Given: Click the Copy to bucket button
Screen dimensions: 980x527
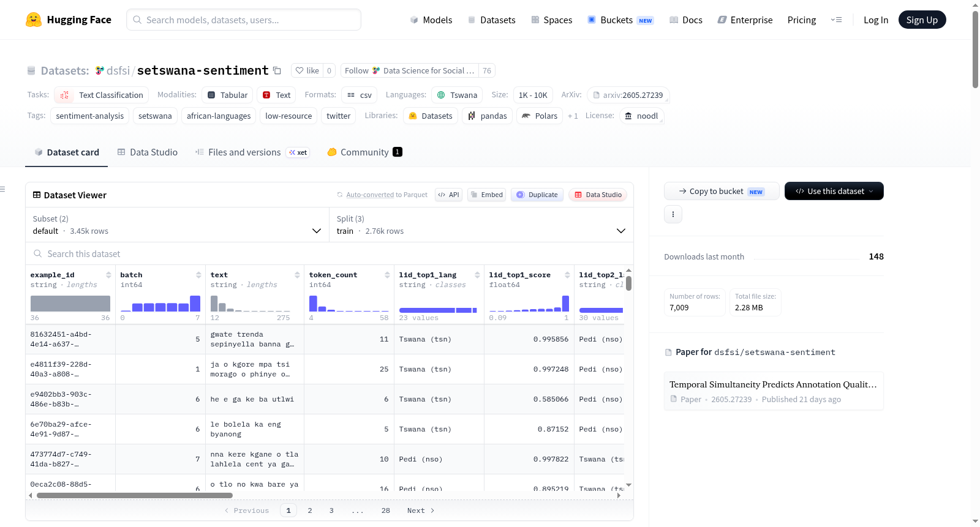Looking at the screenshot, I should (722, 191).
